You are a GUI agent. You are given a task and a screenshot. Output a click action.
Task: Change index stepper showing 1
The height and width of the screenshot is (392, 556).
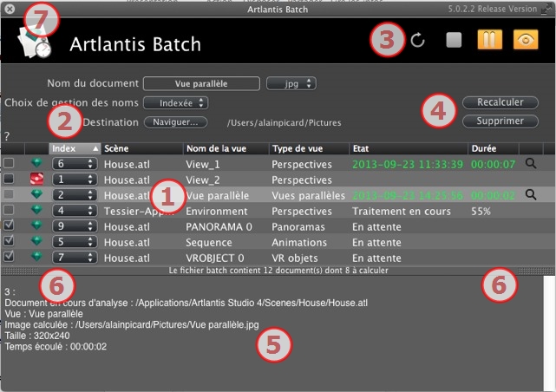(x=75, y=180)
